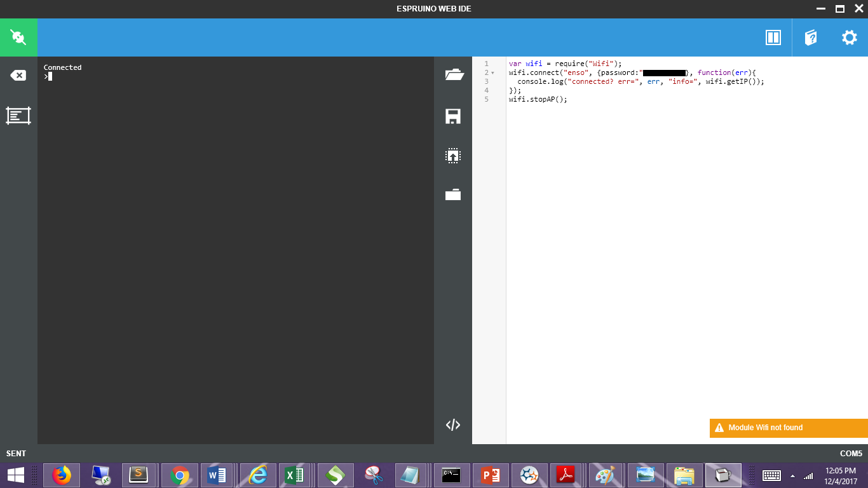The width and height of the screenshot is (868, 488).
Task: Open PowerPoint from the taskbar
Action: (x=491, y=475)
